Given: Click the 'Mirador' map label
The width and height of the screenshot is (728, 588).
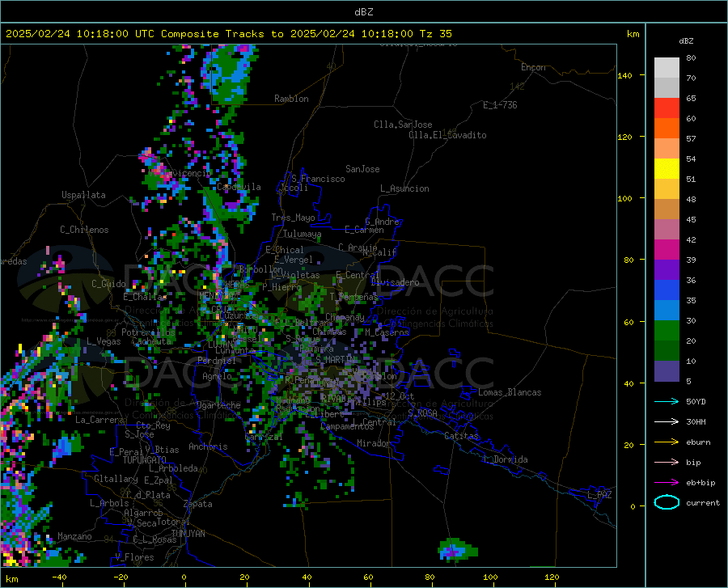Looking at the screenshot, I should click(x=374, y=443).
